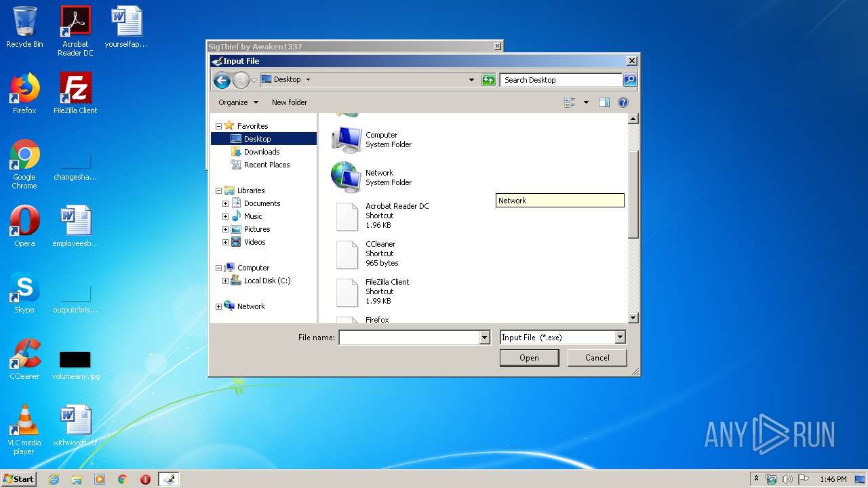Open the address bar previous locations dropdown

(472, 80)
